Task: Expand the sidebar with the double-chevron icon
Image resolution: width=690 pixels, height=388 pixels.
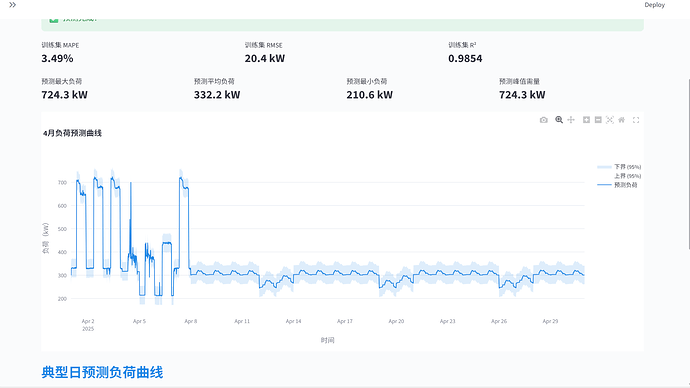Action: point(12,5)
